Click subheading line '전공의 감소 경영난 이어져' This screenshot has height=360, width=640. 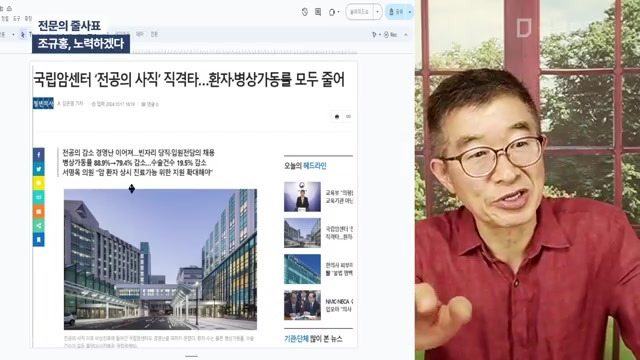pyautogui.click(x=138, y=153)
